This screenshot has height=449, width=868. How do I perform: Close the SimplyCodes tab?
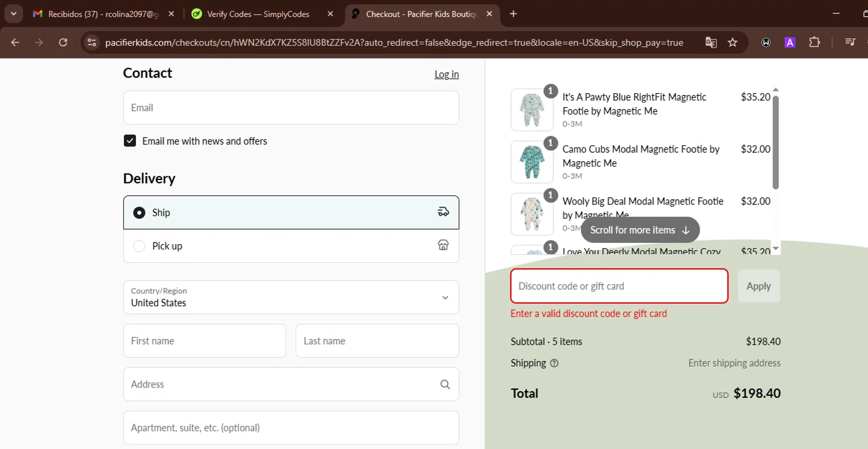tap(330, 14)
